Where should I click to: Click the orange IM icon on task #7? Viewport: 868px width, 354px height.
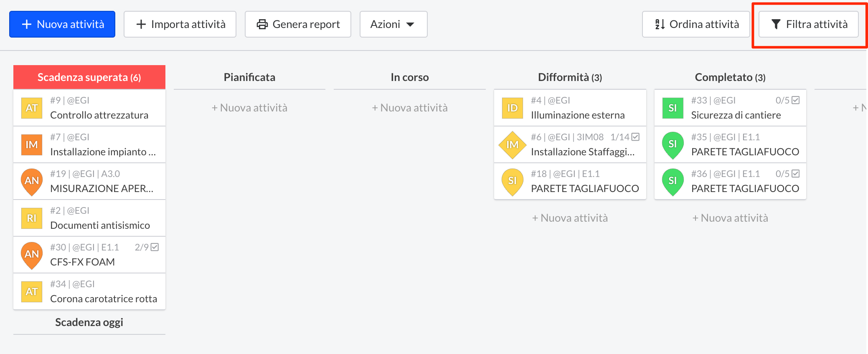pos(32,145)
